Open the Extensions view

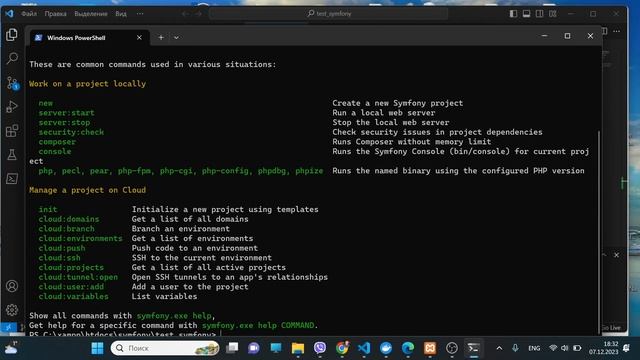pyautogui.click(x=12, y=131)
